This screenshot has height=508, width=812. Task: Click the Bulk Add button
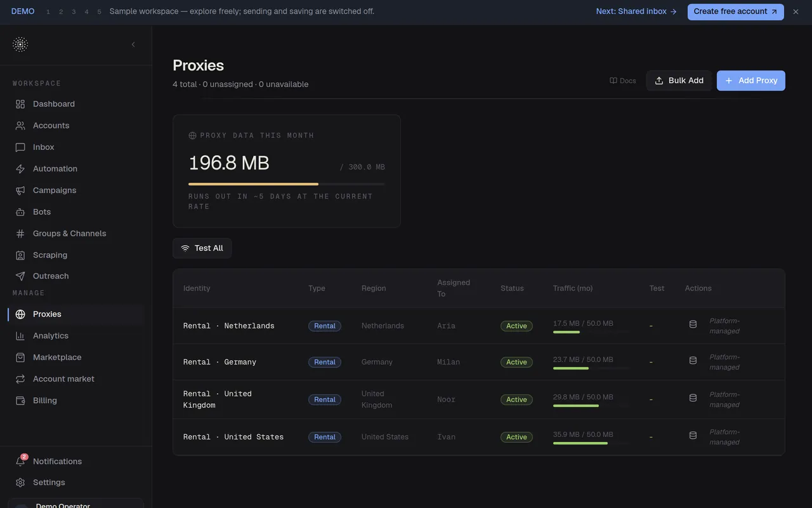679,81
